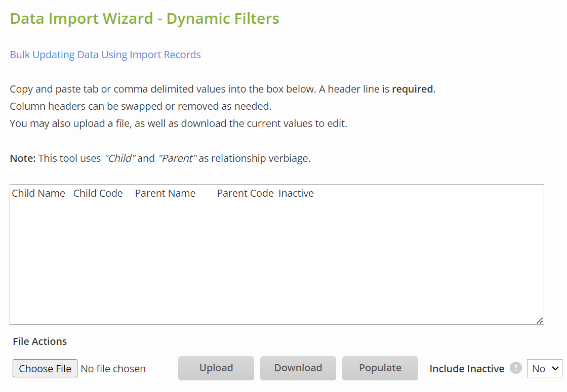Click the Include Inactive help question-mark icon
The height and width of the screenshot is (392, 567).
[515, 368]
